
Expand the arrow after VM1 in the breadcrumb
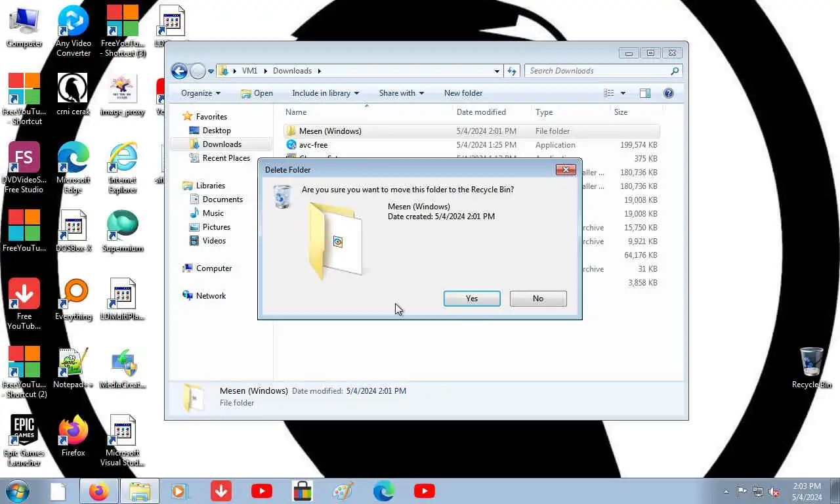point(264,71)
